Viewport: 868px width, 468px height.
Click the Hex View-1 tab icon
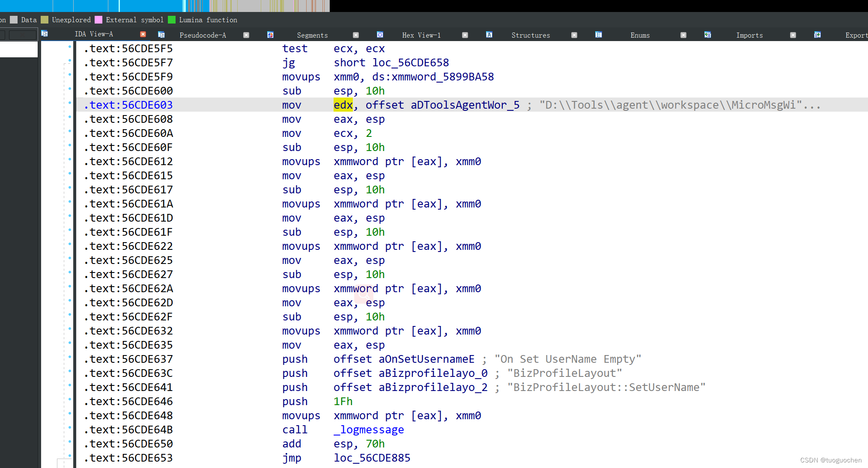[380, 35]
